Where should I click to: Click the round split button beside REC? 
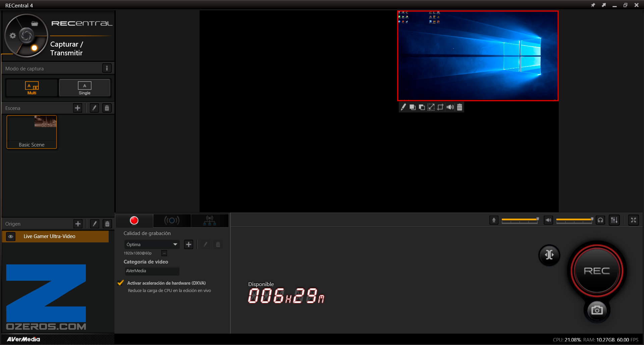[x=549, y=255]
